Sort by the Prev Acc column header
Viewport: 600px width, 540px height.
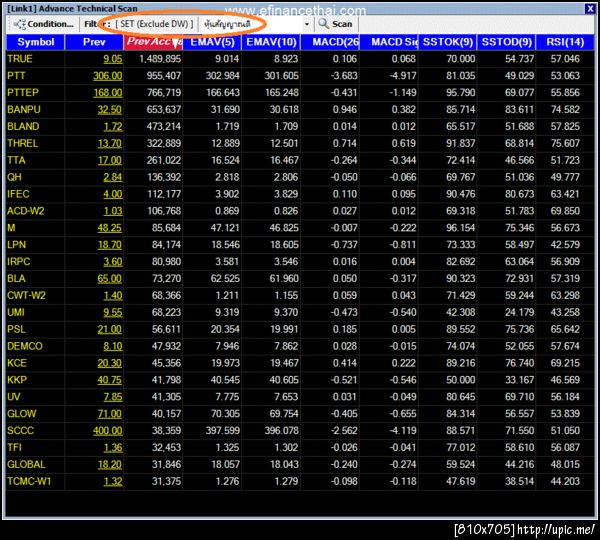[153, 42]
